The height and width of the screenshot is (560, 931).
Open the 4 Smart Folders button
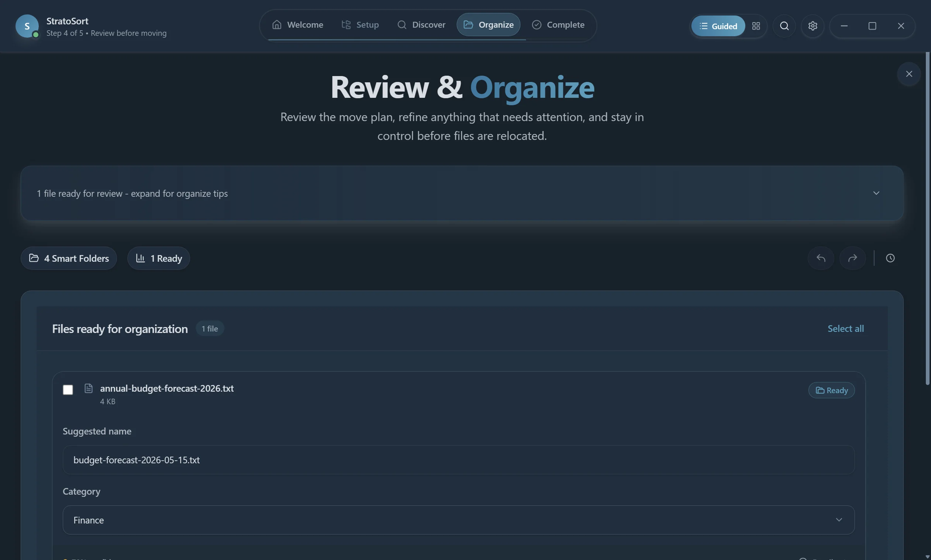pyautogui.click(x=69, y=258)
